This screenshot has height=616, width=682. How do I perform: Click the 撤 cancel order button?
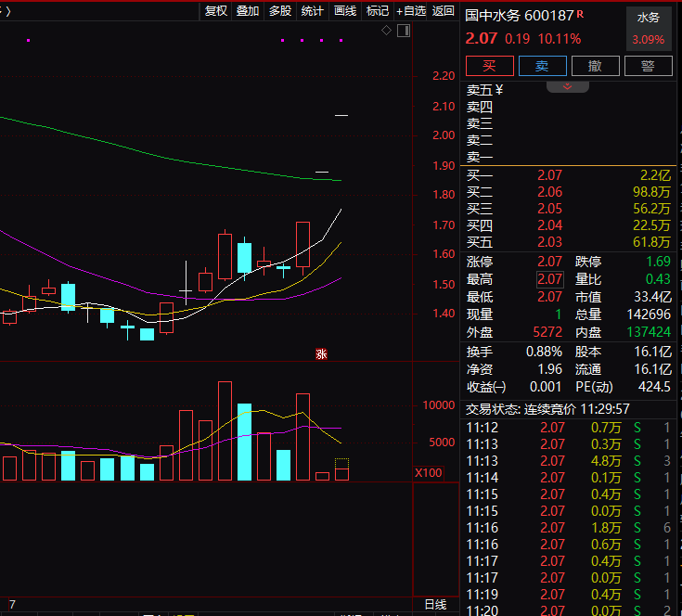(x=595, y=66)
